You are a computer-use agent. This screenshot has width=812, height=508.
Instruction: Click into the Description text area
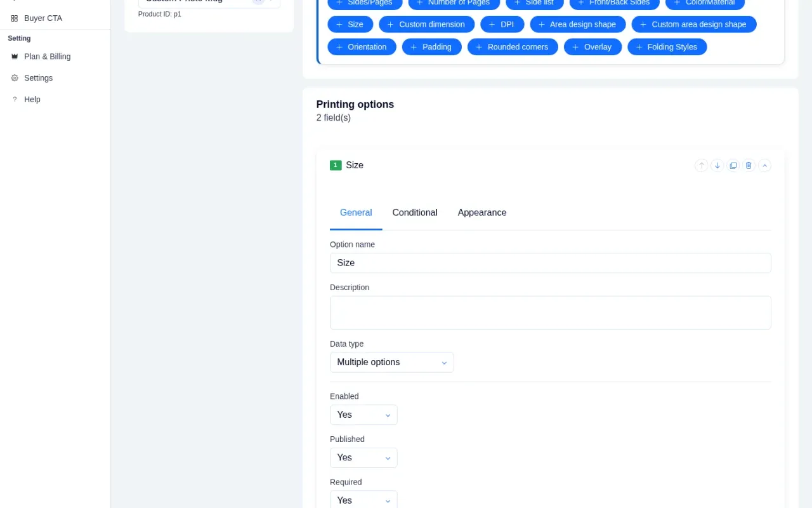[551, 312]
